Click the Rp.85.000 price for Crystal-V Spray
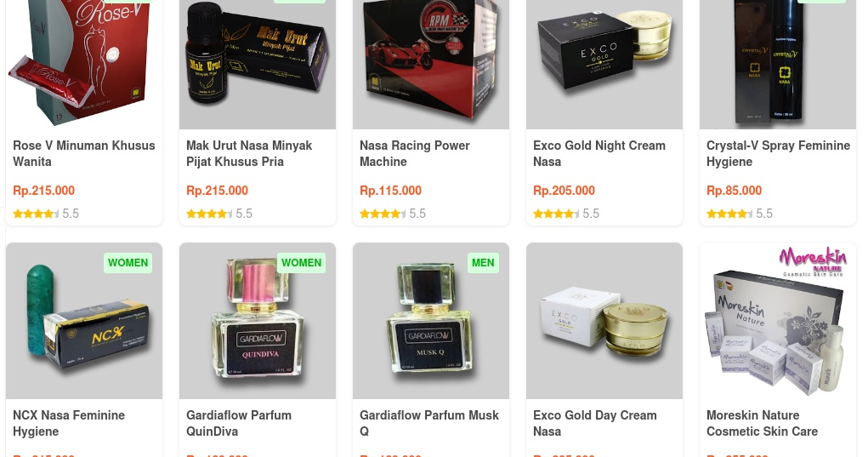This screenshot has width=868, height=457. pos(734,191)
